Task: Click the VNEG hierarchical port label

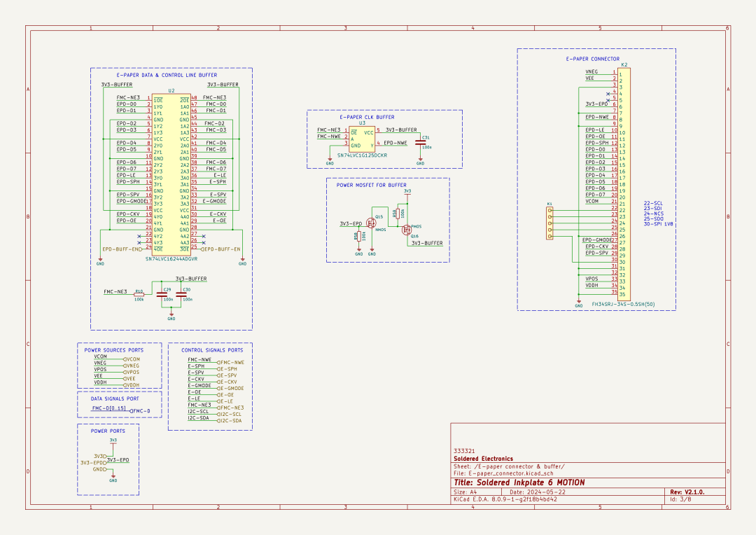Action: [132, 366]
